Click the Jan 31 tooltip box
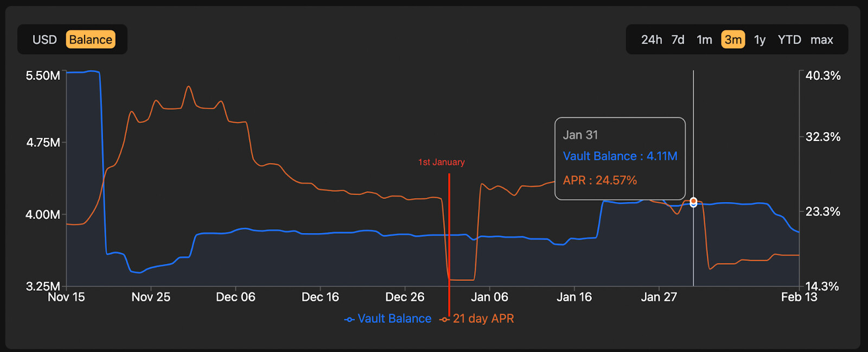This screenshot has width=868, height=352. tap(620, 158)
